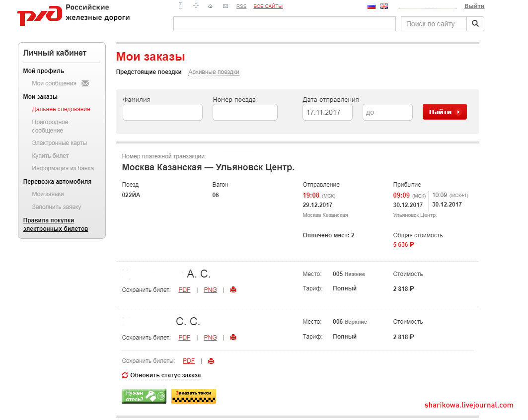Focus the Фамилия input field
Screen dimensions: 528x420
[x=162, y=112]
